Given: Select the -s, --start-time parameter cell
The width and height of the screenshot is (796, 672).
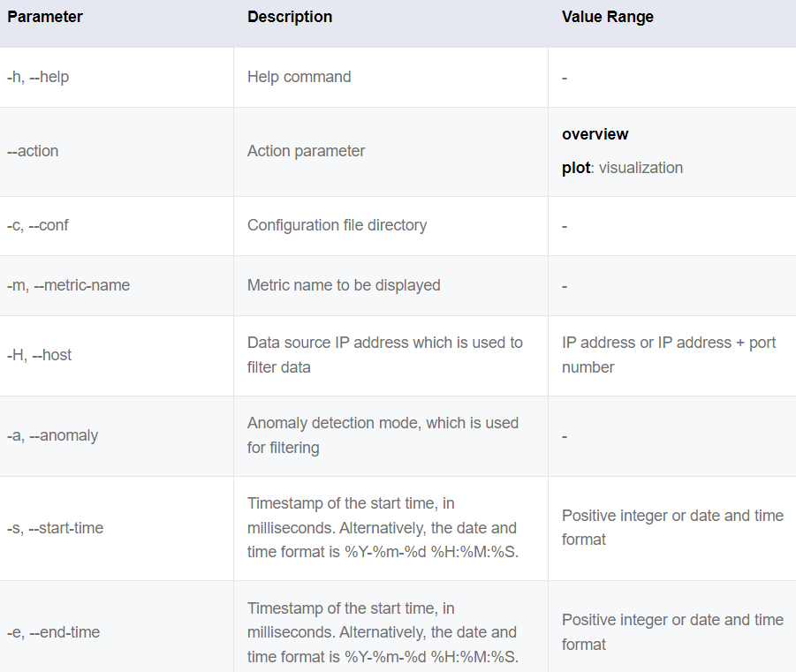Looking at the screenshot, I should tap(55, 528).
